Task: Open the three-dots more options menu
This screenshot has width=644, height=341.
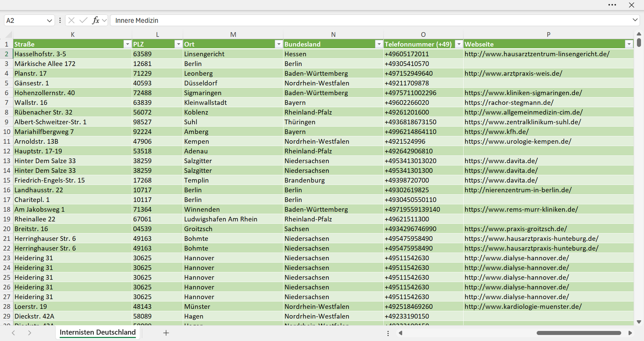Action: coord(612,5)
